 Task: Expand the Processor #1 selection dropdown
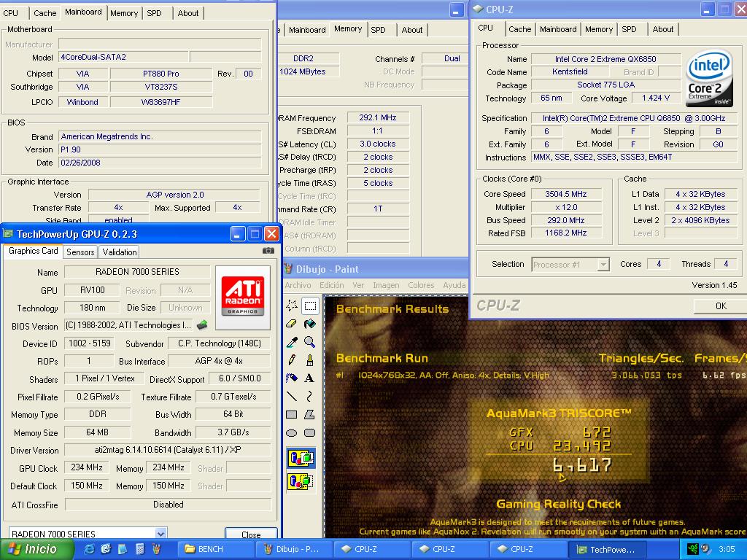(603, 264)
